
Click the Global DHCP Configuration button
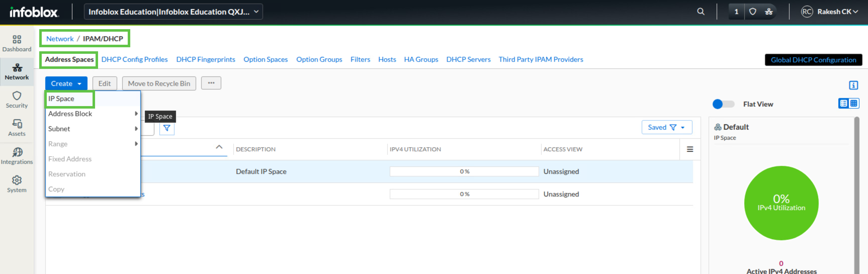coord(813,60)
